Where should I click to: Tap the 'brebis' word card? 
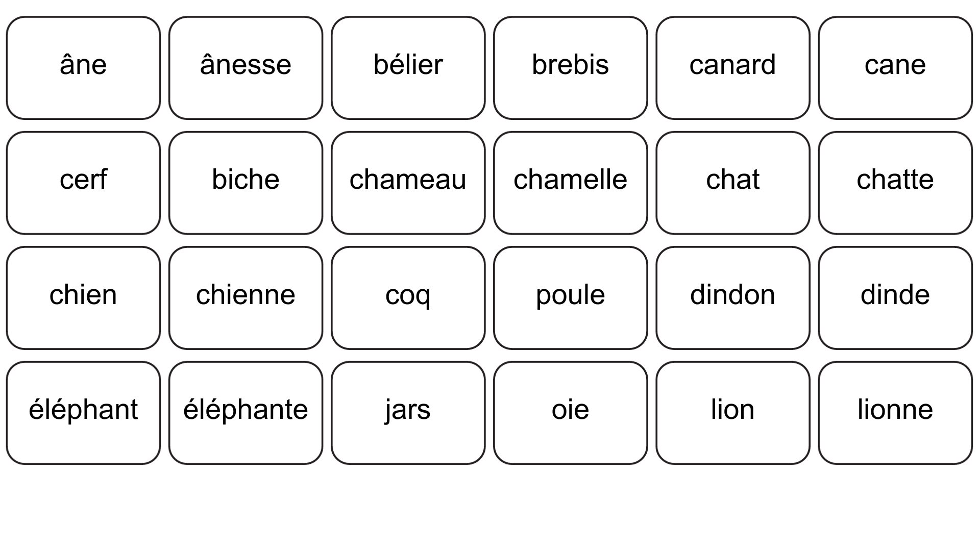tap(570, 68)
